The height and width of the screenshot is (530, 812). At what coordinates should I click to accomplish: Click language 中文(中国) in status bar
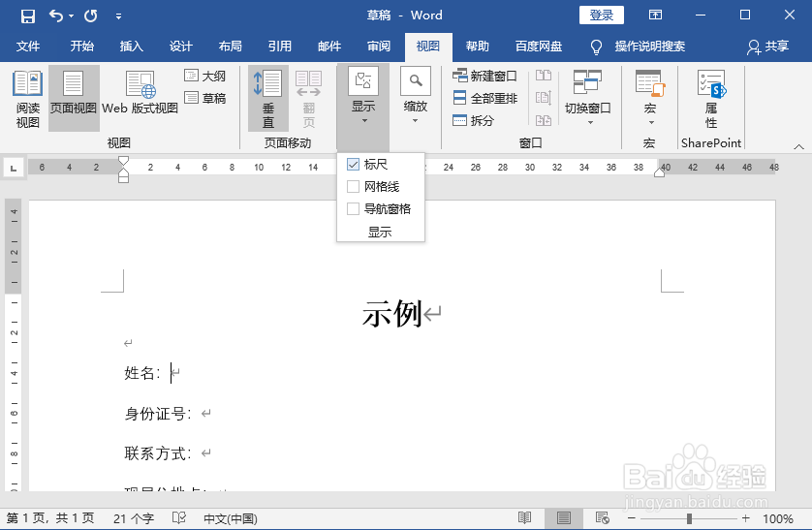point(231,518)
